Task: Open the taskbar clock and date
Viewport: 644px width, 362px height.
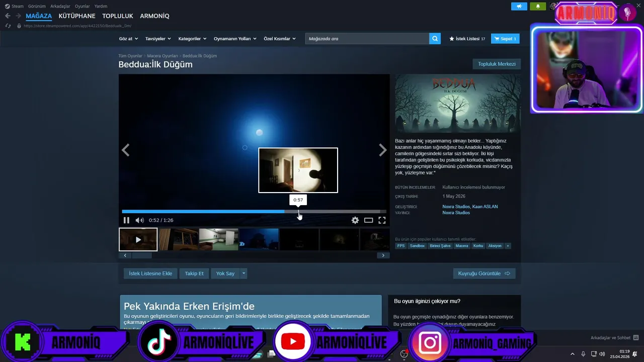Action: [x=620, y=354]
